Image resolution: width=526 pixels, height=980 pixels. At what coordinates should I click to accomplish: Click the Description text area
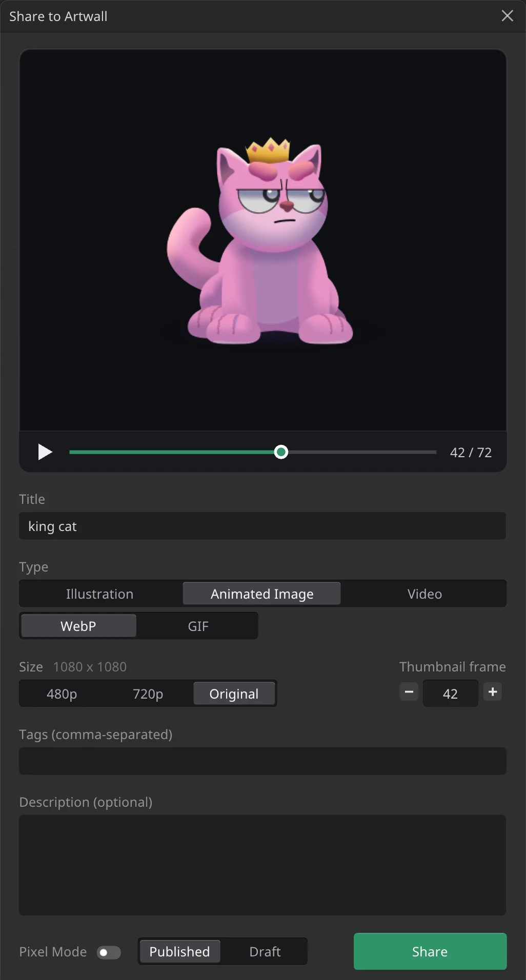point(262,865)
